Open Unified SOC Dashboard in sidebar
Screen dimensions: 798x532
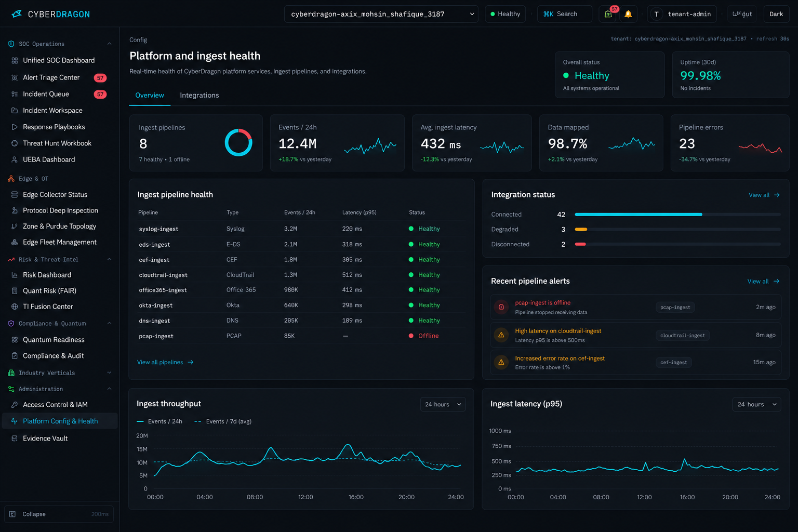tap(60, 60)
